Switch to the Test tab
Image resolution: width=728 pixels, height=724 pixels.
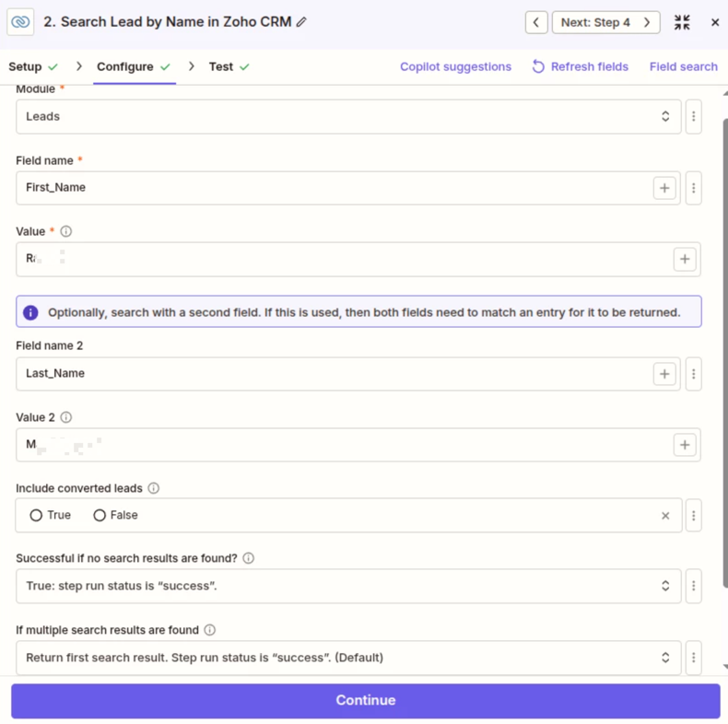coord(221,66)
